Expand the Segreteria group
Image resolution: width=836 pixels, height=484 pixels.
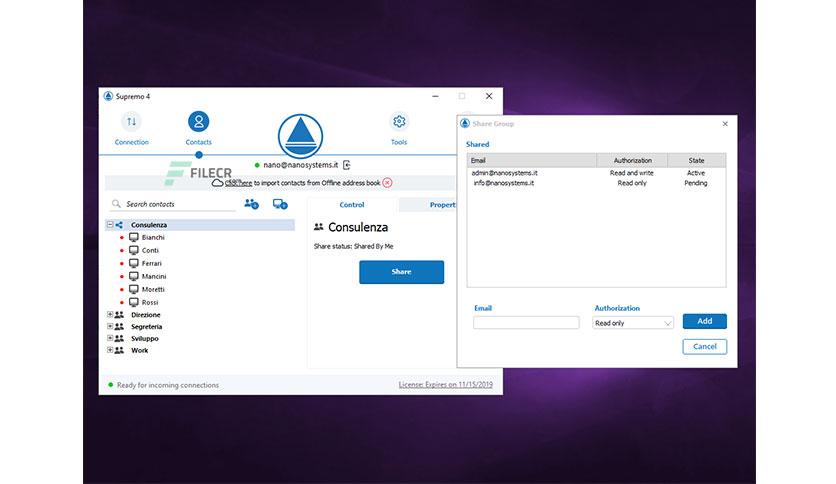[110, 326]
